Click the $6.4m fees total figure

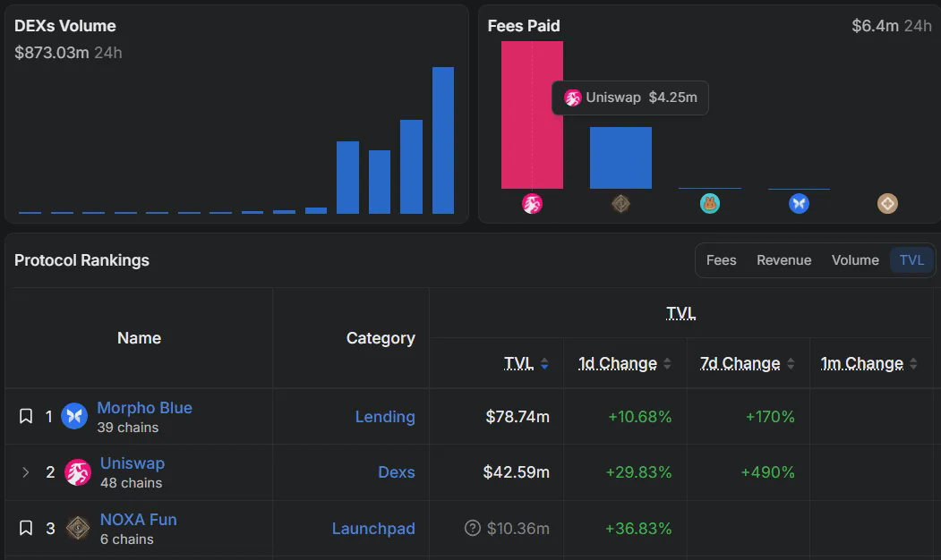pyautogui.click(x=875, y=26)
